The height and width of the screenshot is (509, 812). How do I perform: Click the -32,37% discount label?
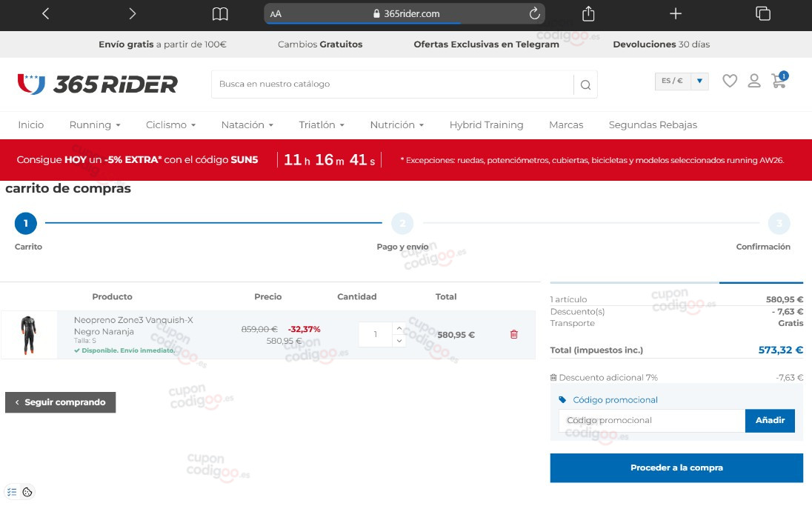[x=304, y=329]
